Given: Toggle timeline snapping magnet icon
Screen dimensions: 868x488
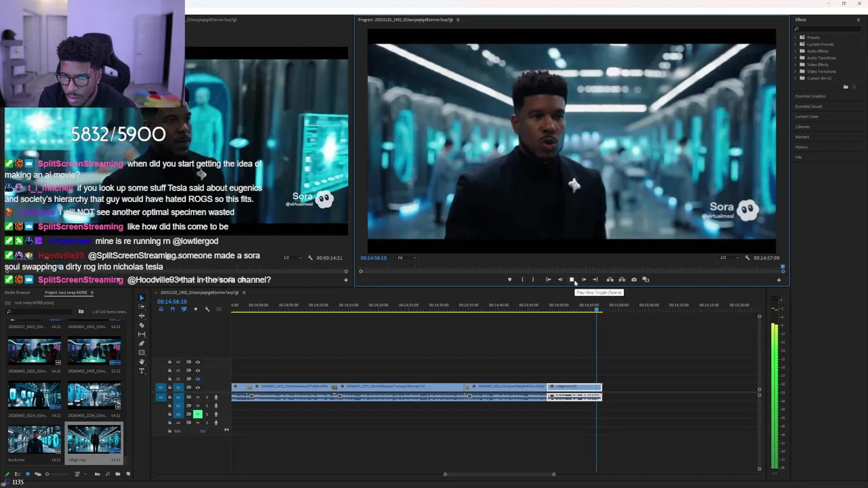Looking at the screenshot, I should [172, 309].
